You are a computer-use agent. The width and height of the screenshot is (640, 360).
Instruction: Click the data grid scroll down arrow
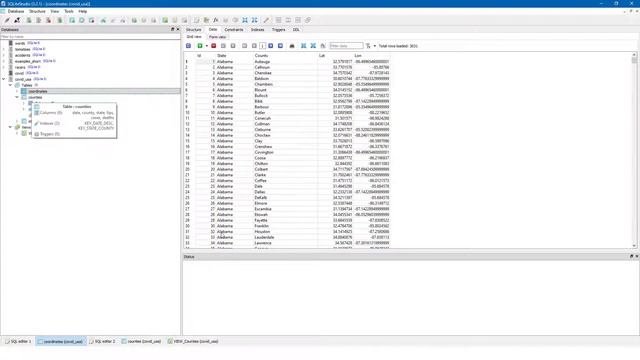pos(634,246)
